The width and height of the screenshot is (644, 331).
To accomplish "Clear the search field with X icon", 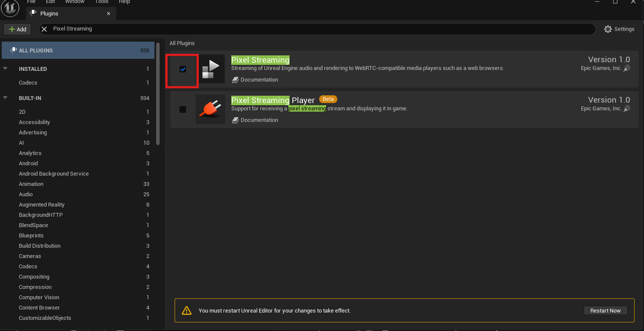I will [x=44, y=29].
